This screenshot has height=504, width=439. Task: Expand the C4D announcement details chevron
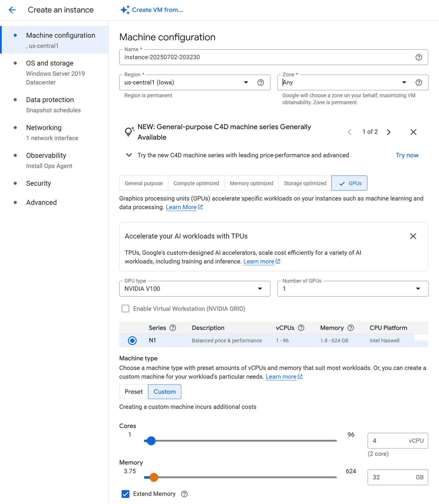point(129,155)
